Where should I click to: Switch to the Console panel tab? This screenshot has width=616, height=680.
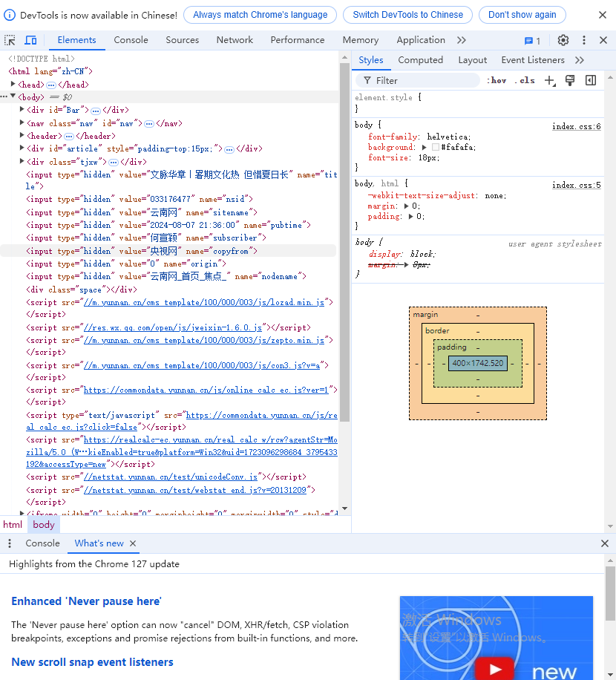(x=131, y=40)
